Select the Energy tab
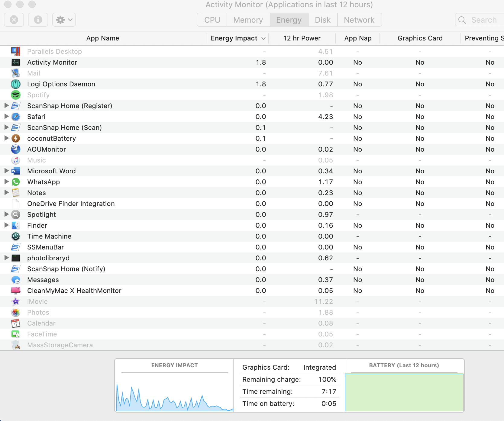Screen dimensions: 504x421 [x=289, y=20]
